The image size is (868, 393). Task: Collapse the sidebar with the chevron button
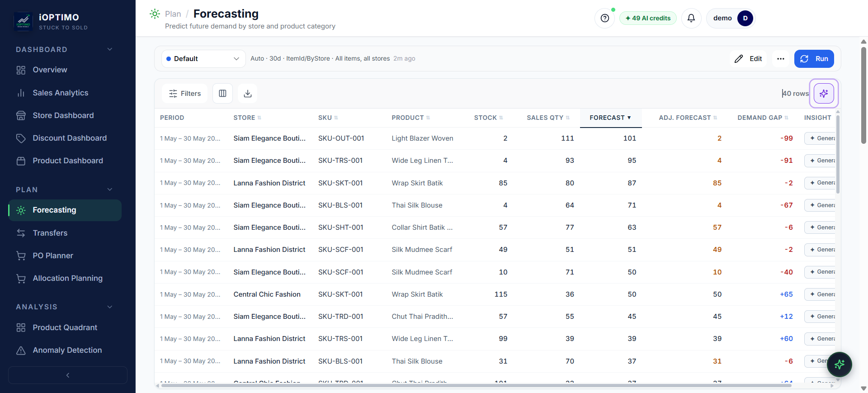[x=68, y=375]
